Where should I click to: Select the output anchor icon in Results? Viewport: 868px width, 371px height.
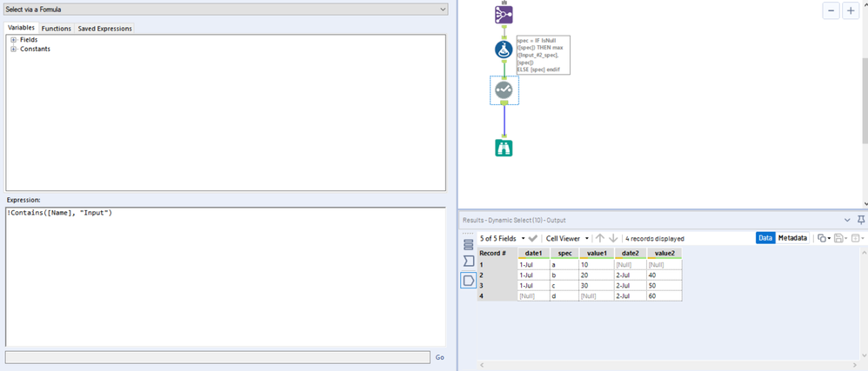[x=468, y=281]
